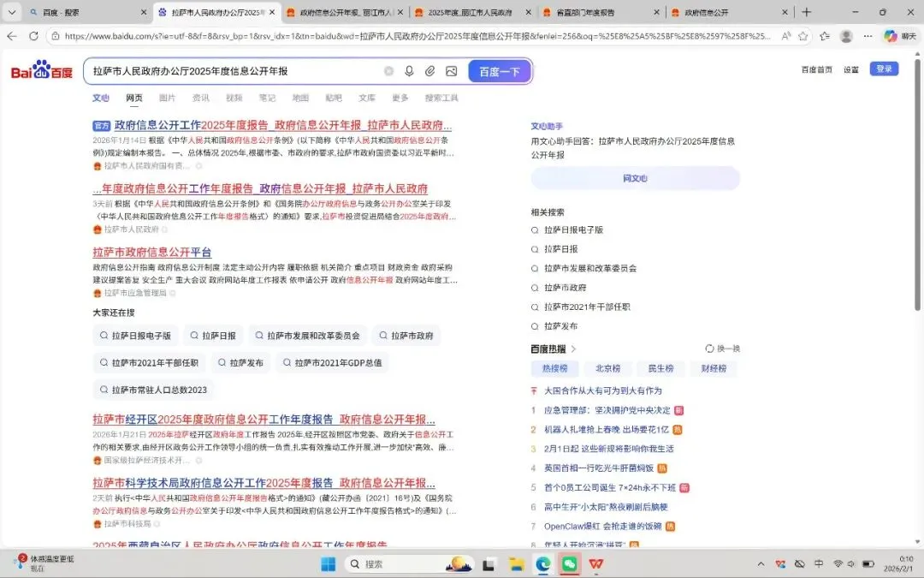View site information lock icon
The width and height of the screenshot is (924, 578).
click(x=55, y=36)
